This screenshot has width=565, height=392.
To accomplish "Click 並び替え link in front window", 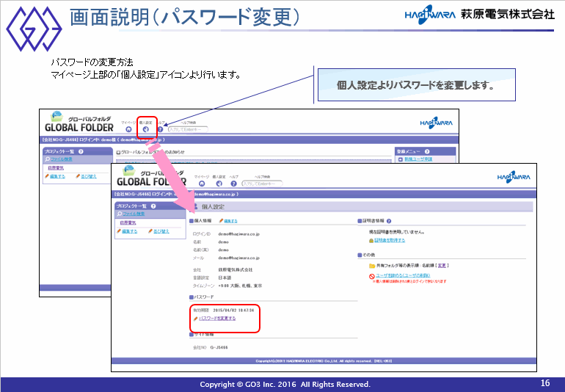I will 161,231.
